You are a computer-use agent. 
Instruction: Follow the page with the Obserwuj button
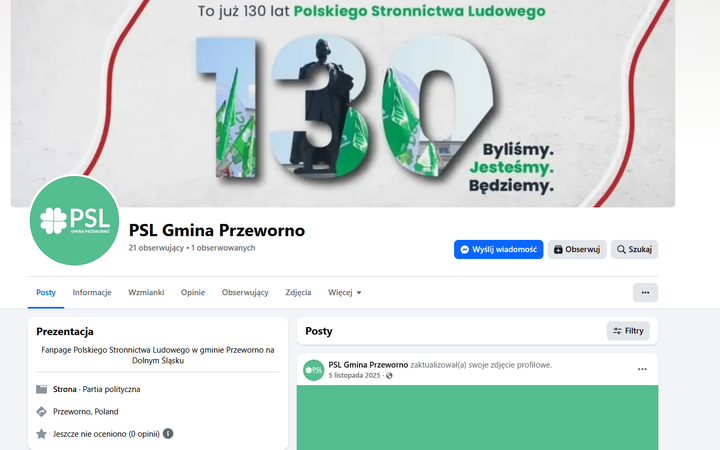click(577, 249)
